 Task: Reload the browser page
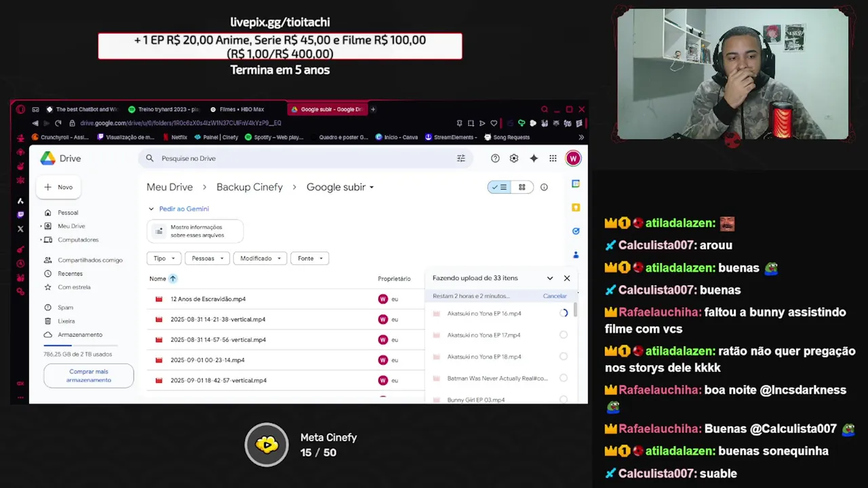[58, 123]
